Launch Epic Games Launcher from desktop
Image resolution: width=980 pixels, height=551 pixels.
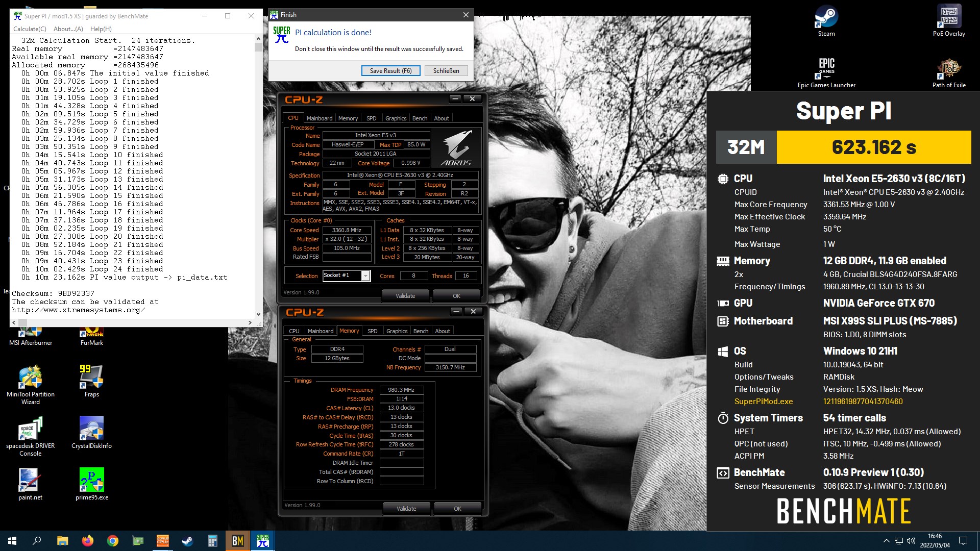tap(826, 72)
